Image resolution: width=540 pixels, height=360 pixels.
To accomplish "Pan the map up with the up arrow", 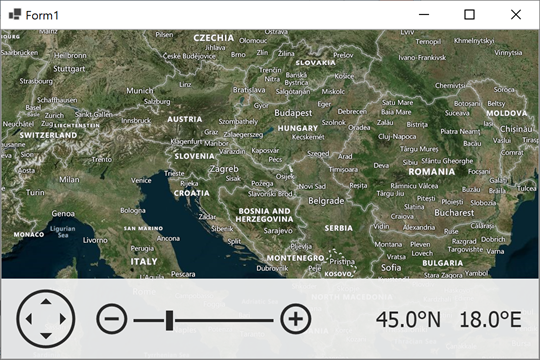I will point(46,302).
